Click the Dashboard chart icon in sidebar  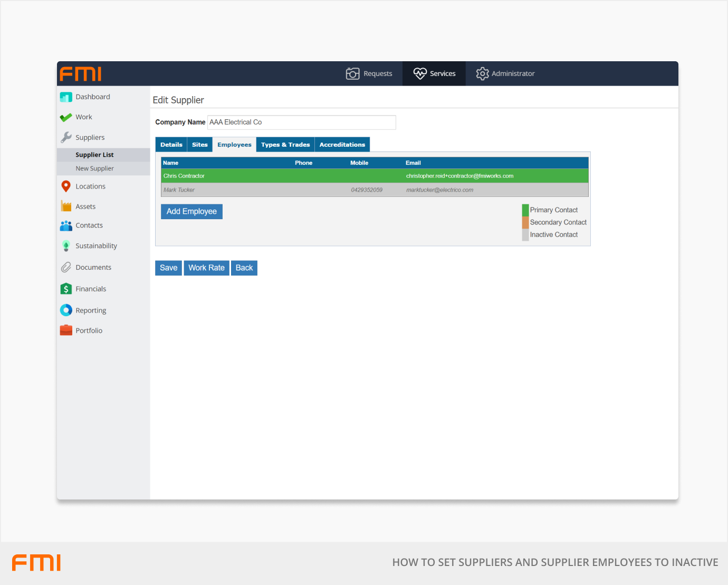tap(66, 97)
